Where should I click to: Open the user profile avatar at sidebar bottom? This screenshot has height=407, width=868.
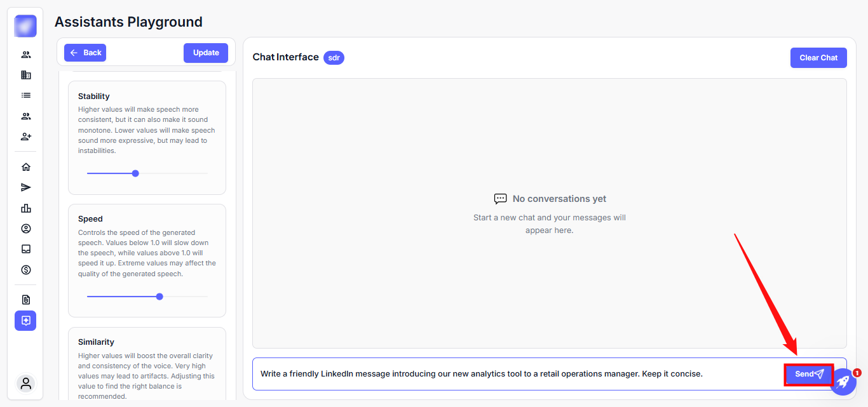pos(26,384)
